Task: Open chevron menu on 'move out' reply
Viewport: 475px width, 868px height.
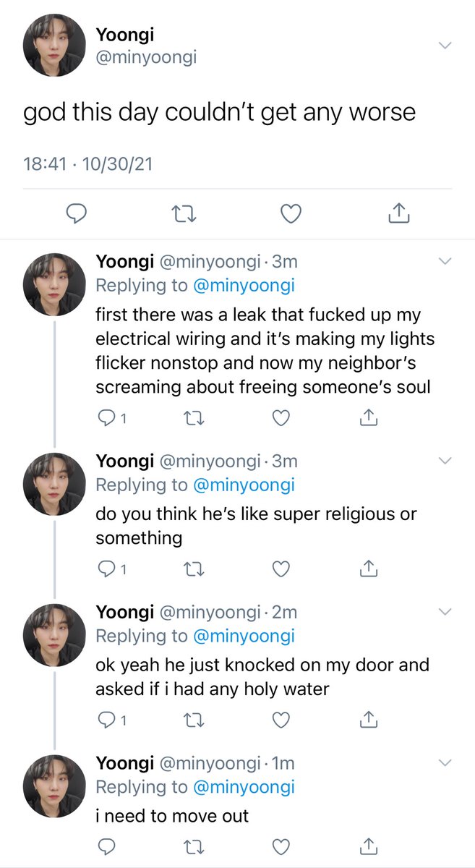Action: click(x=445, y=762)
